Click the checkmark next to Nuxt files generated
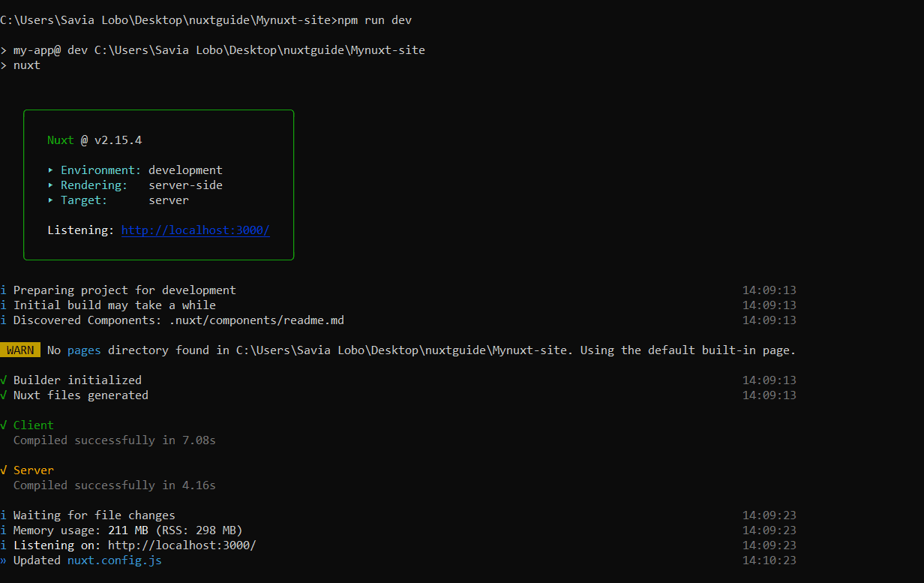This screenshot has width=924, height=583. coord(4,395)
